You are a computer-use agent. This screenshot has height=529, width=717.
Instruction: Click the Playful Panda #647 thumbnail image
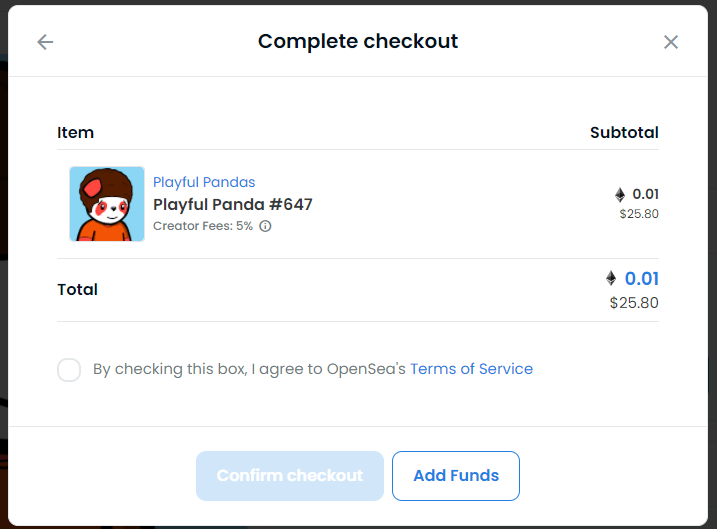click(x=107, y=204)
